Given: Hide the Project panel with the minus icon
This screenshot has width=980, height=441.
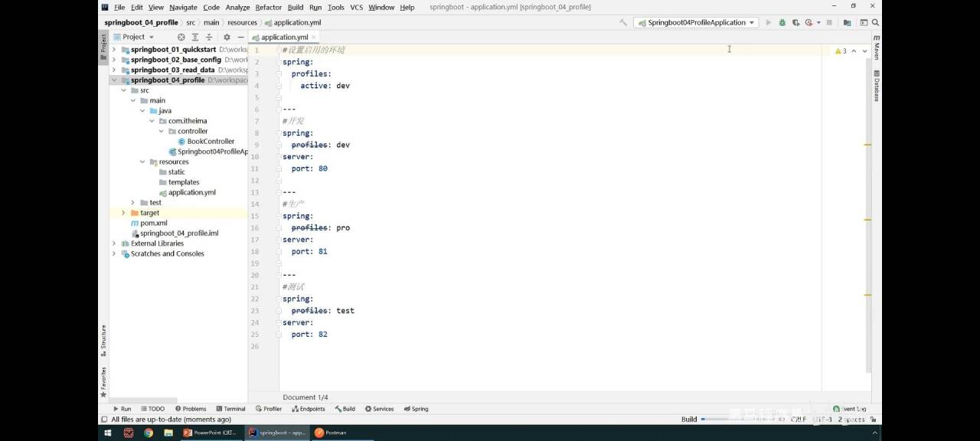Looking at the screenshot, I should click(x=240, y=37).
